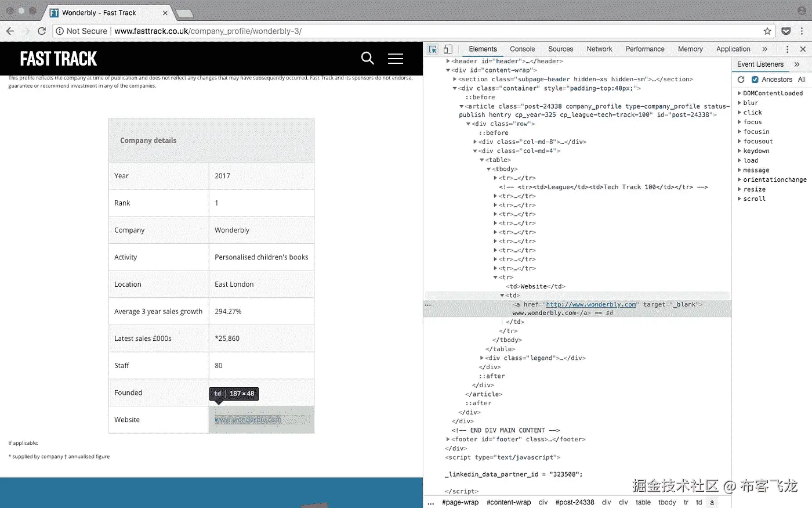The height and width of the screenshot is (508, 812).
Task: Select #post-24338 in the breadcrumb bar
Action: pyautogui.click(x=575, y=503)
